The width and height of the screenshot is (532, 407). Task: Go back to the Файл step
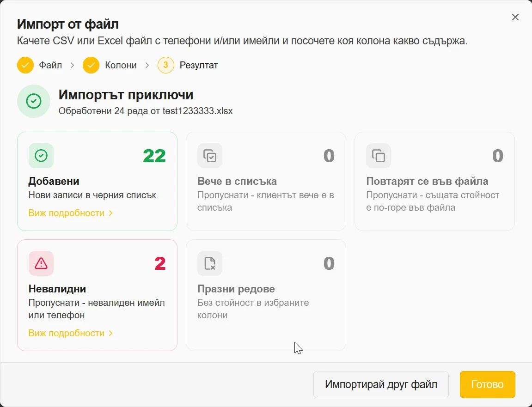click(x=50, y=65)
